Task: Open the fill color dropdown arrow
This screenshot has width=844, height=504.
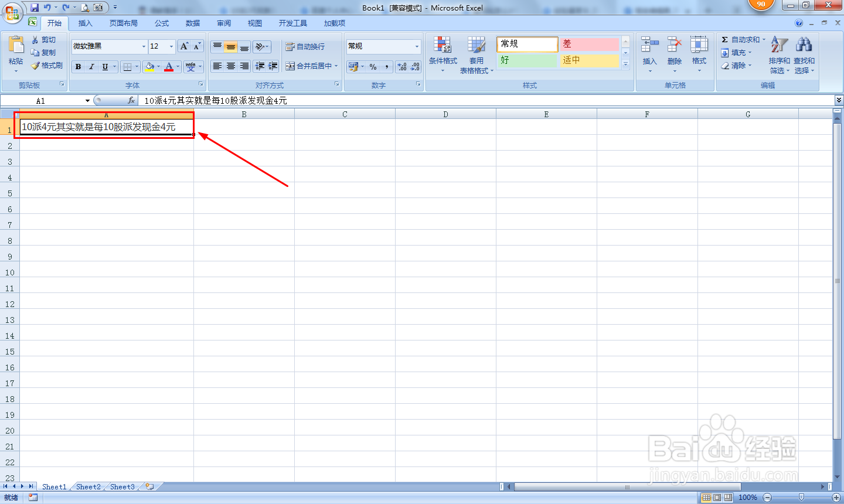Action: pos(159,67)
